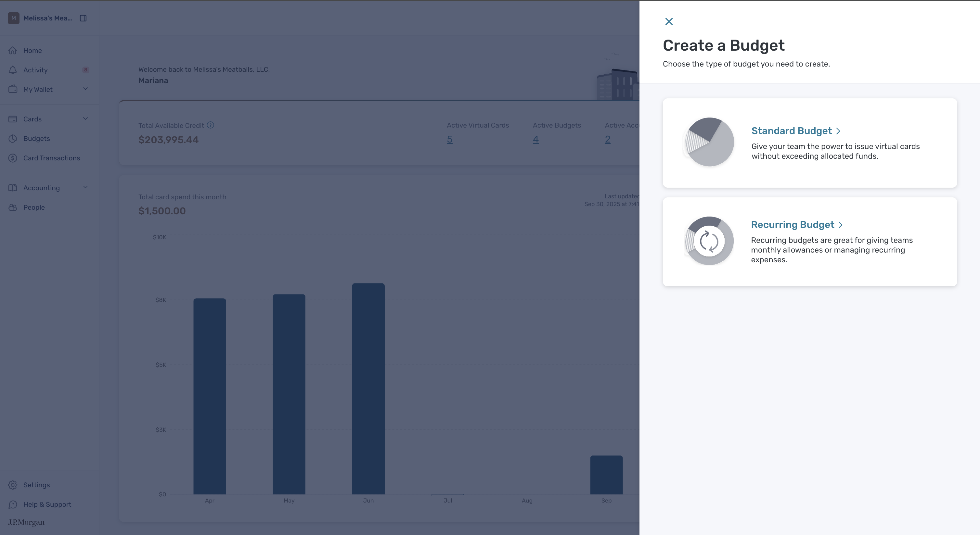The height and width of the screenshot is (535, 980).
Task: Open Card Transactions page
Action: [52, 158]
